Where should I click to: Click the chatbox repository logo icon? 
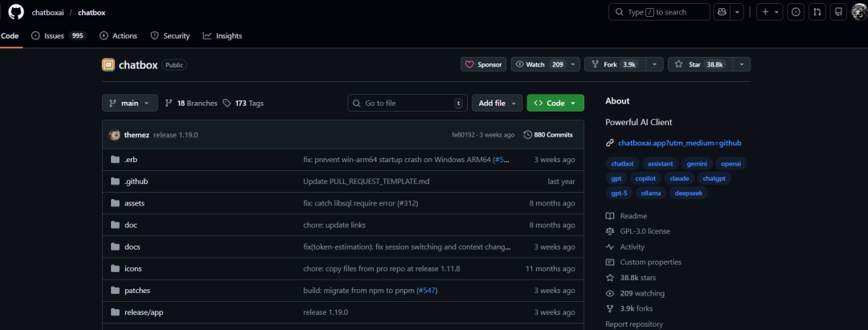(108, 64)
